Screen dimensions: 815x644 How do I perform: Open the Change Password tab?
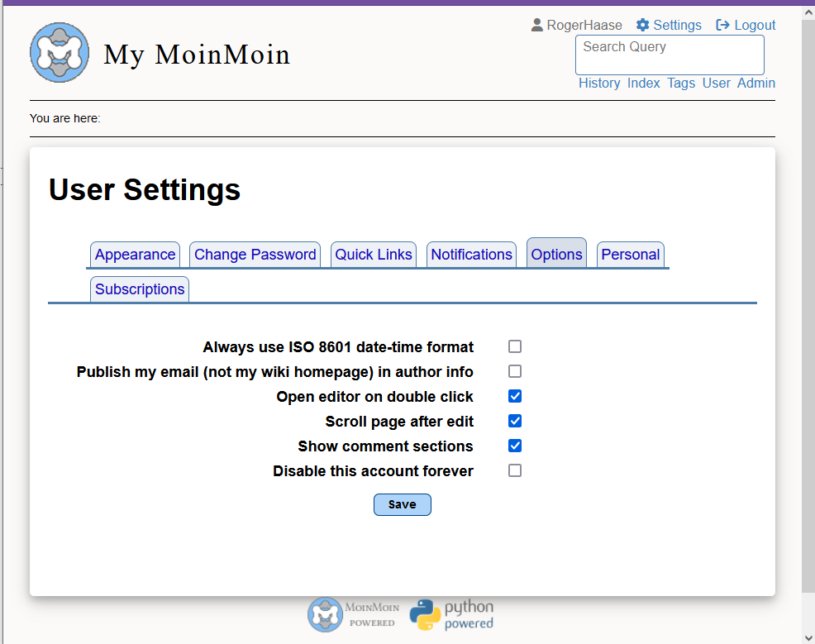pyautogui.click(x=255, y=255)
